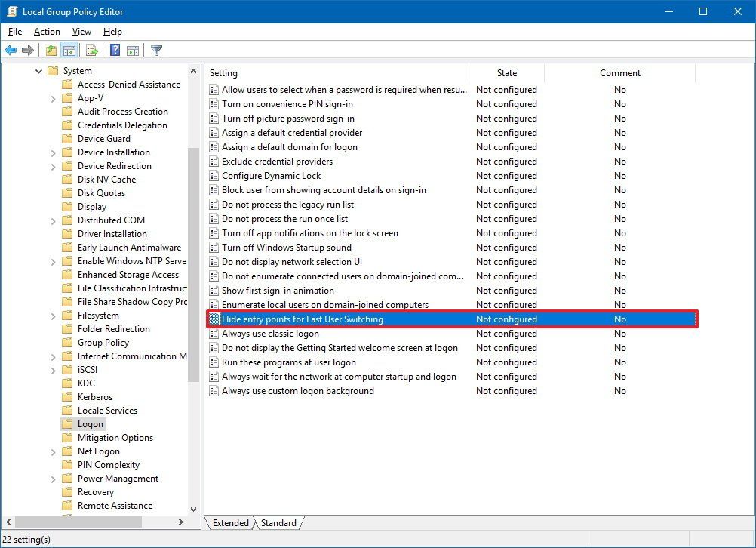Viewport: 756px width, 548px height.
Task: Toggle the Show/Hide Console Tree icon
Action: pos(69,50)
